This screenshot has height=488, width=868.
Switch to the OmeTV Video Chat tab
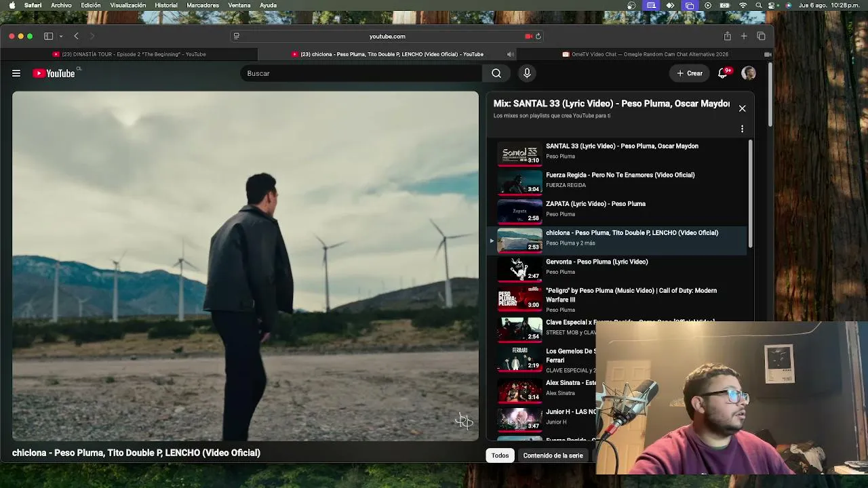(x=645, y=54)
